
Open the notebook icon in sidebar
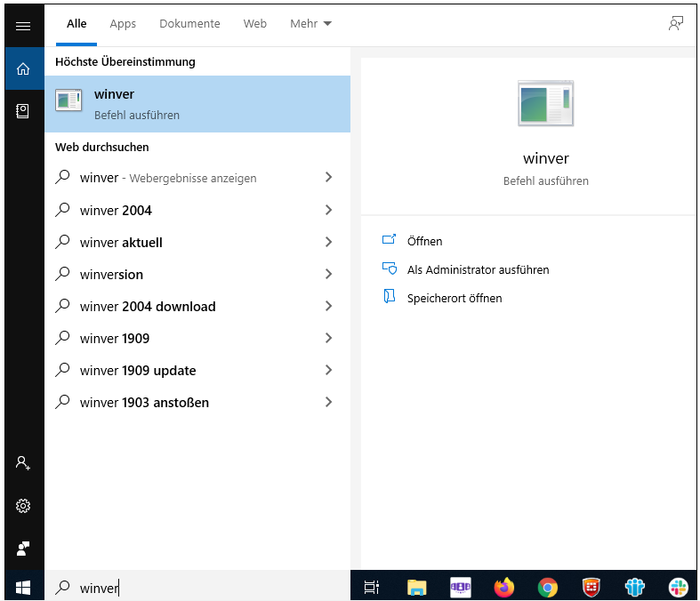coord(23,111)
